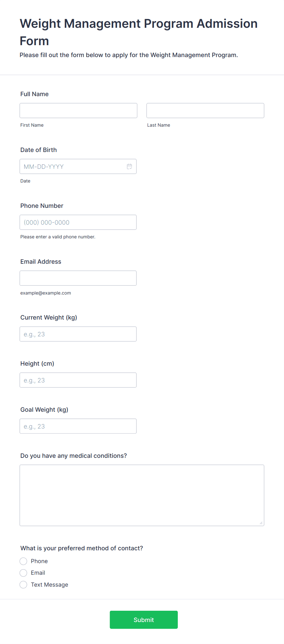The width and height of the screenshot is (284, 644).
Task: Click the Date of Birth label
Action: (38, 150)
